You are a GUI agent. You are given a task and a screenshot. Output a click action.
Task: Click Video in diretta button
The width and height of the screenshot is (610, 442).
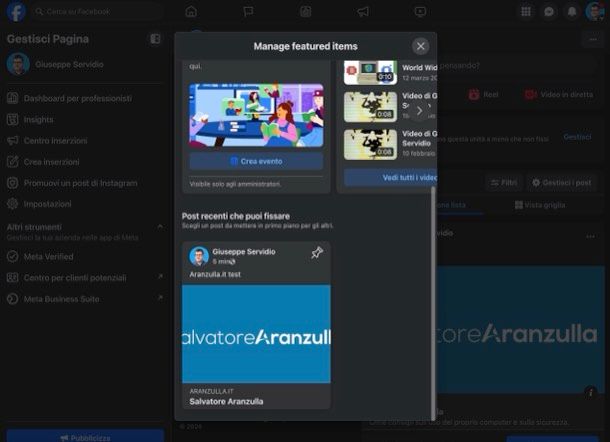[x=559, y=95]
